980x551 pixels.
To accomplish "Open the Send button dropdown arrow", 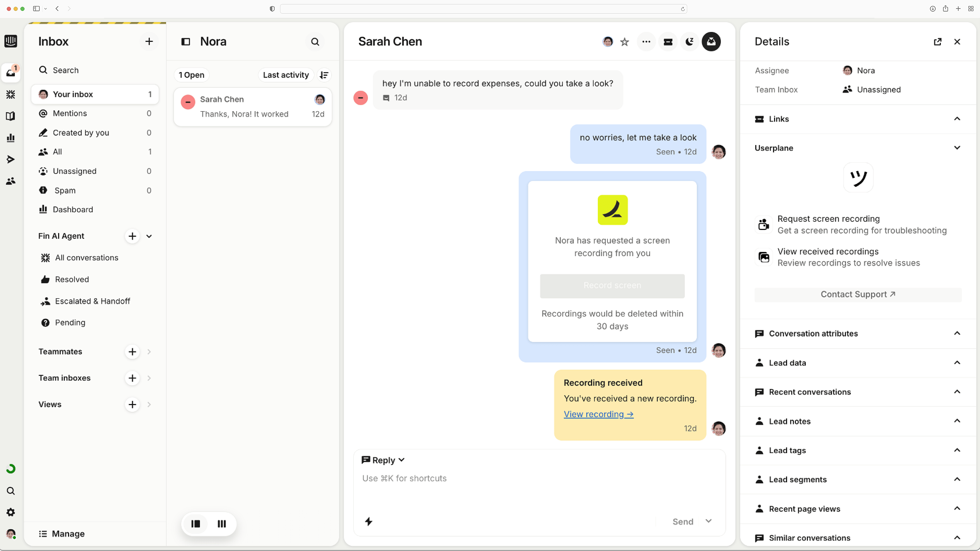I will [708, 521].
